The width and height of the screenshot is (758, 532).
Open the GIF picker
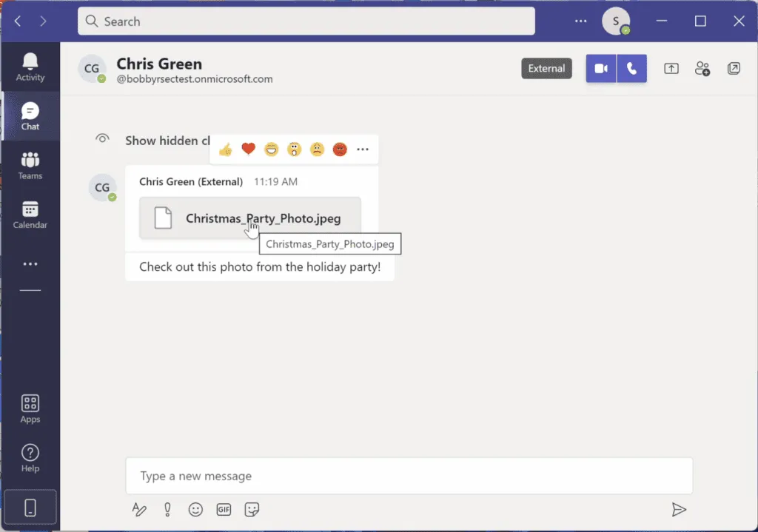point(224,509)
